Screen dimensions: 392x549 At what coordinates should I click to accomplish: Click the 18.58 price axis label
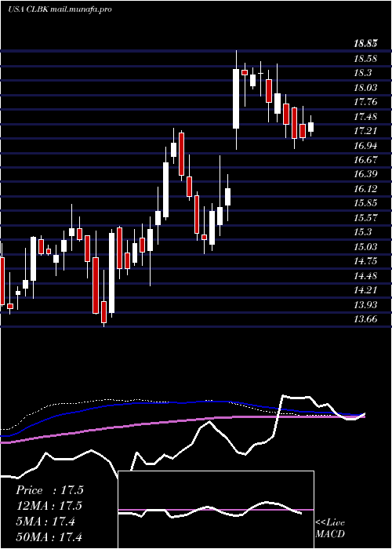click(x=365, y=59)
